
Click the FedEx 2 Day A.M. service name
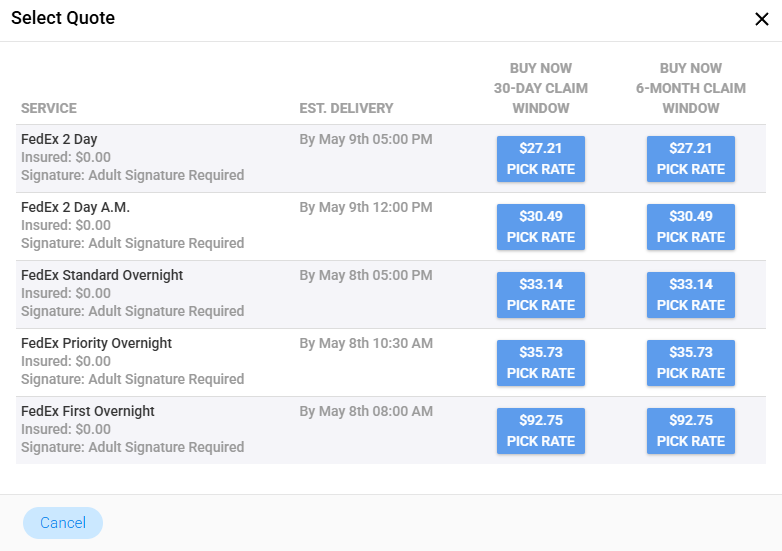[x=75, y=207]
